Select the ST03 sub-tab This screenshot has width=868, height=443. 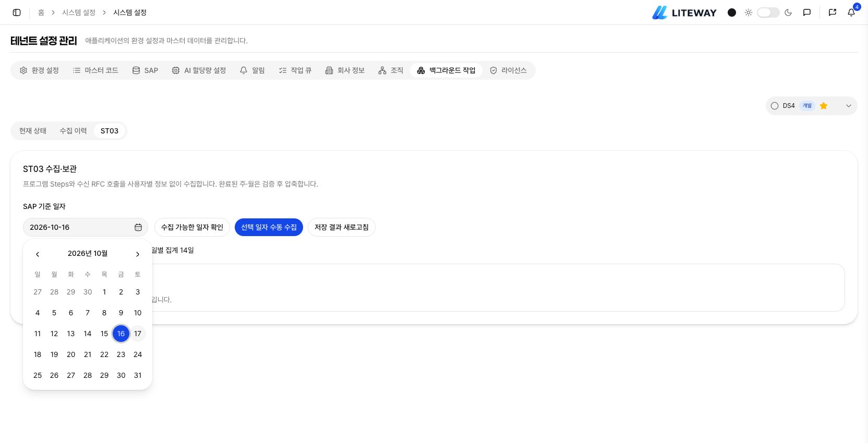tap(110, 131)
